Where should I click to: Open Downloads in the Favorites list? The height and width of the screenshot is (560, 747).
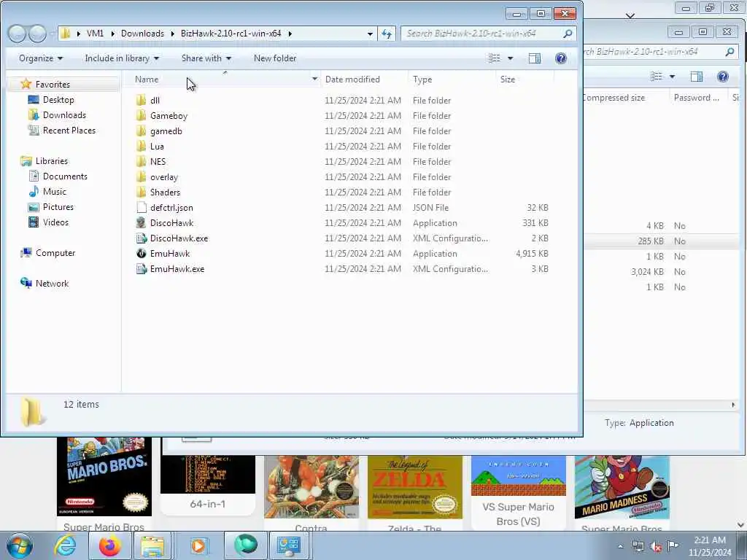(64, 114)
